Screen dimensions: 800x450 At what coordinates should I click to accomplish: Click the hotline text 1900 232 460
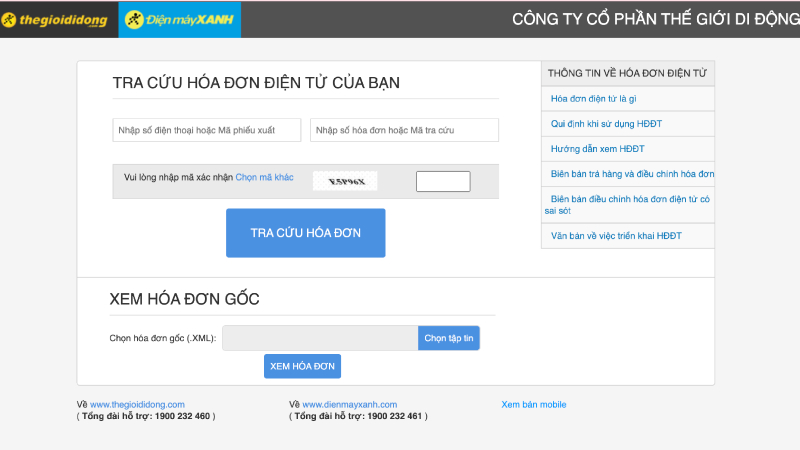[x=182, y=416]
